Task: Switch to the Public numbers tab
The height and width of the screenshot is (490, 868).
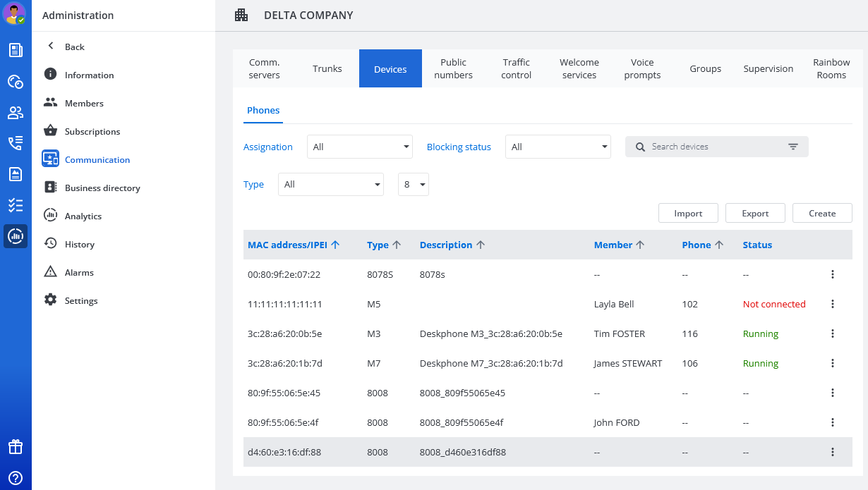Action: click(453, 68)
